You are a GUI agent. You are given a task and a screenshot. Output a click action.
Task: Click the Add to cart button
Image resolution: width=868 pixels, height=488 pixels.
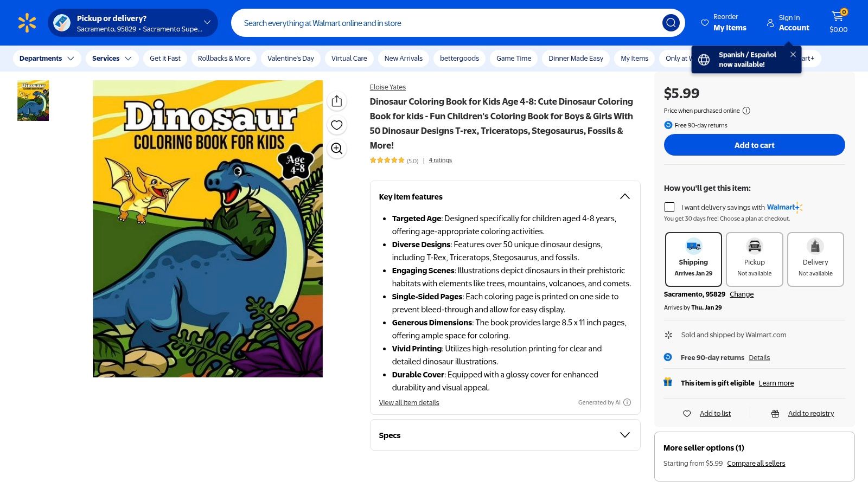[754, 145]
